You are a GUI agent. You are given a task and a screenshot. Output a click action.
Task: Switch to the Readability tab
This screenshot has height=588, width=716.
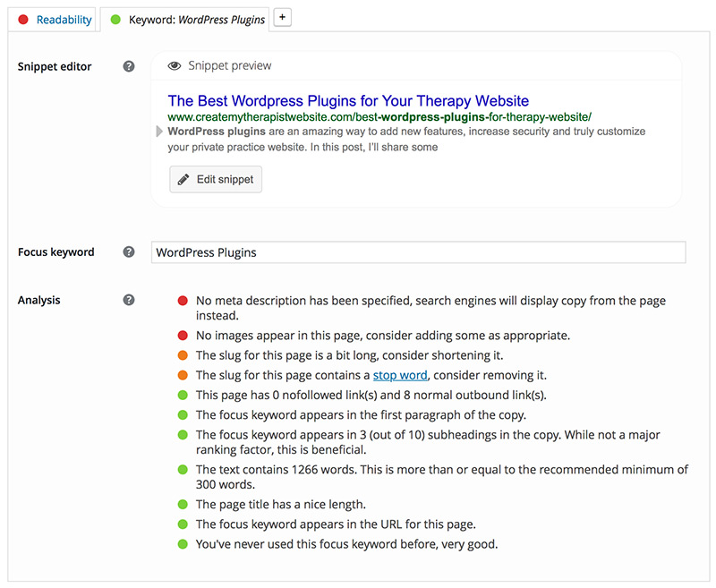[52, 20]
